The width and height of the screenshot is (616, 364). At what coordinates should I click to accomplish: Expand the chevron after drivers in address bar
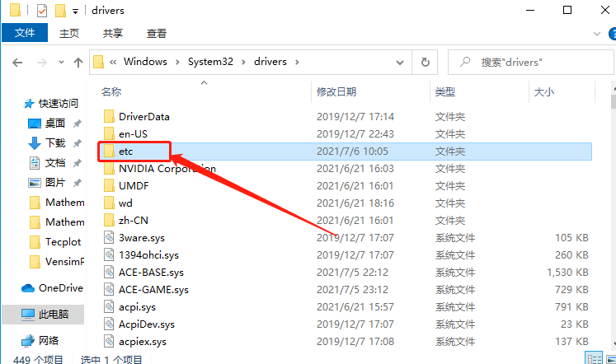[x=297, y=62]
